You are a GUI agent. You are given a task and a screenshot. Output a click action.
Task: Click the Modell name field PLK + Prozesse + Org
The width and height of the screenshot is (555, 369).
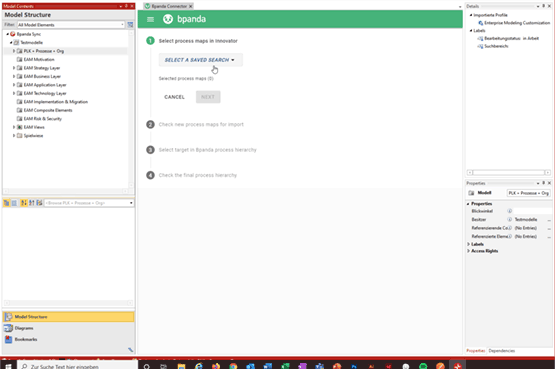pos(528,193)
